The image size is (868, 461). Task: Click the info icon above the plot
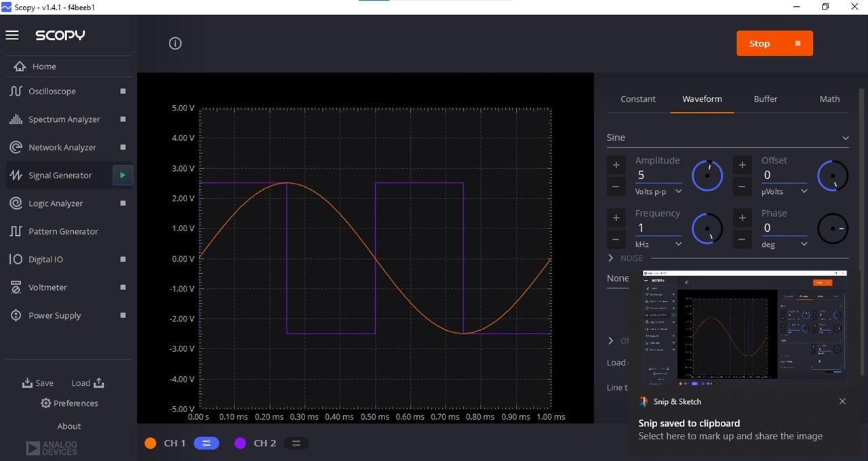point(175,43)
